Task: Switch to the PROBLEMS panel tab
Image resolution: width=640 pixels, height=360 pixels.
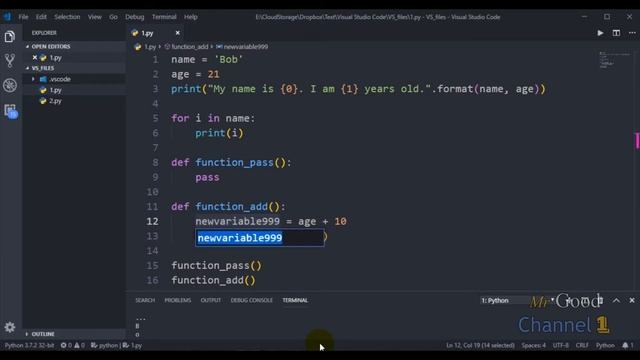Action: click(178, 300)
